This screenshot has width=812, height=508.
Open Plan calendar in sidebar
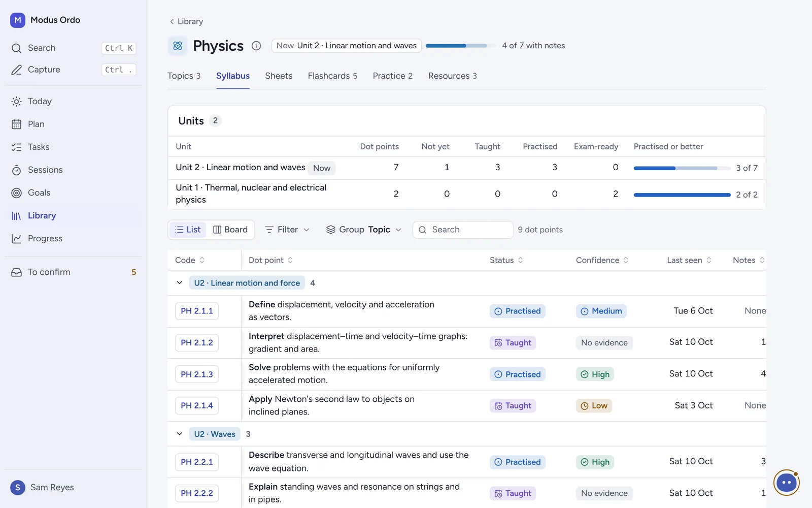[73, 124]
